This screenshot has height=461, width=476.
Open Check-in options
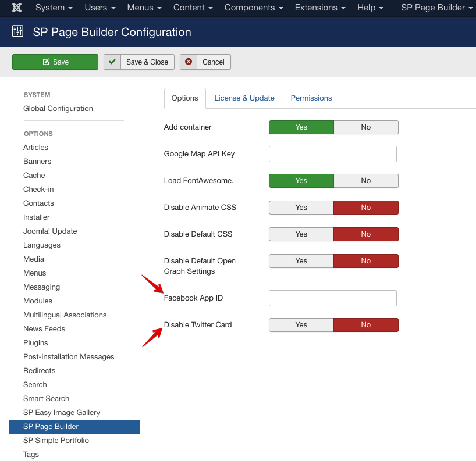[x=38, y=190]
